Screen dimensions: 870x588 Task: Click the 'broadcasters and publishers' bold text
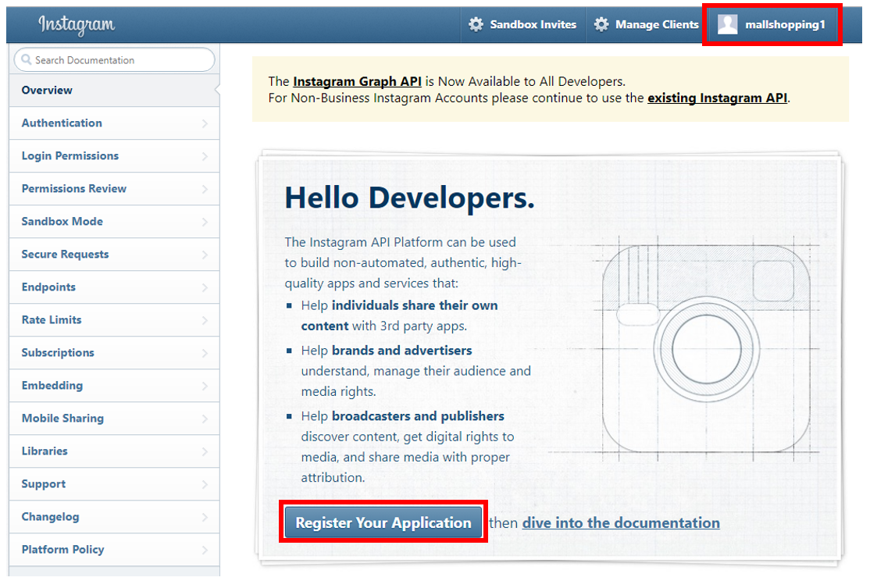(418, 416)
